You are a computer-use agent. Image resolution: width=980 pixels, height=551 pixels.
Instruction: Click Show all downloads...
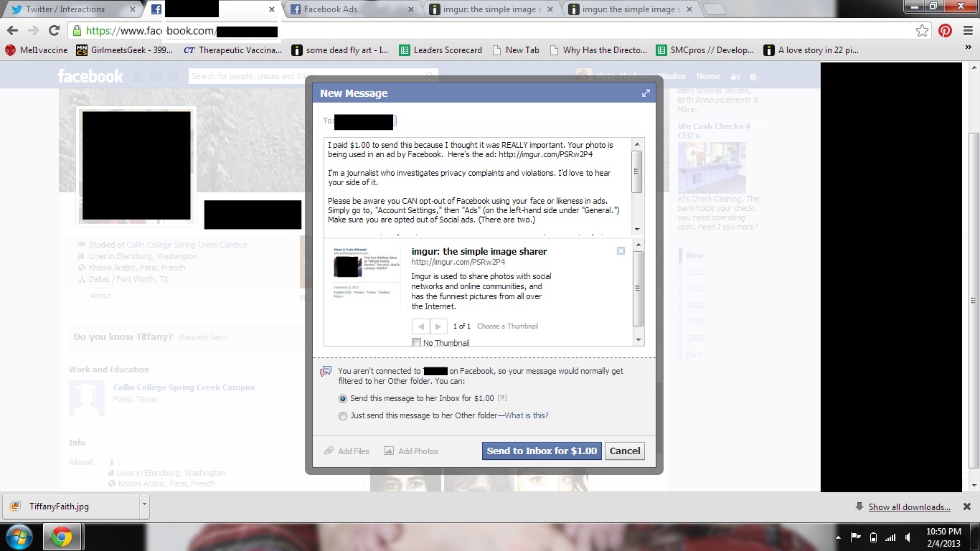[909, 507]
